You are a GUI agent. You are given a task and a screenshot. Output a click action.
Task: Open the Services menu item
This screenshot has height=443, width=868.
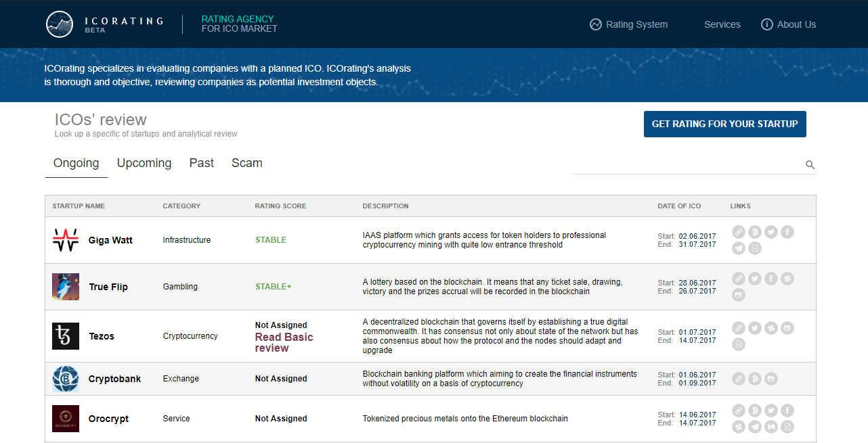(x=722, y=24)
